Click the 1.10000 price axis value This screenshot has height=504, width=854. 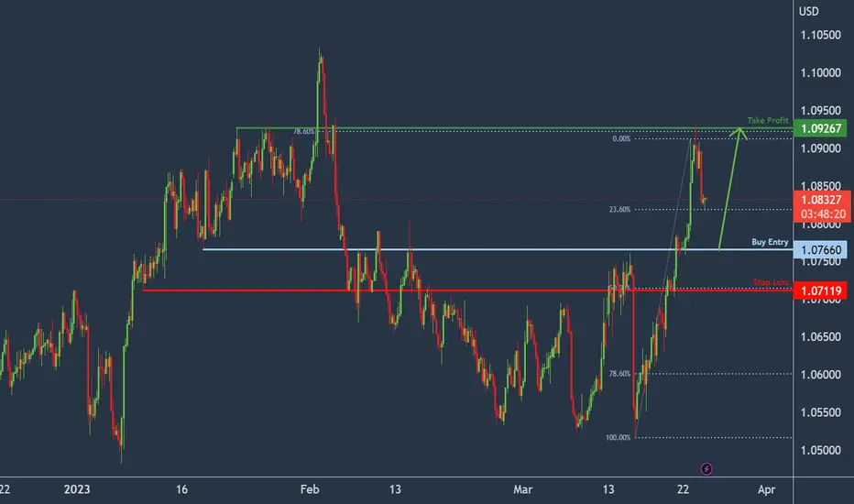pyautogui.click(x=820, y=73)
